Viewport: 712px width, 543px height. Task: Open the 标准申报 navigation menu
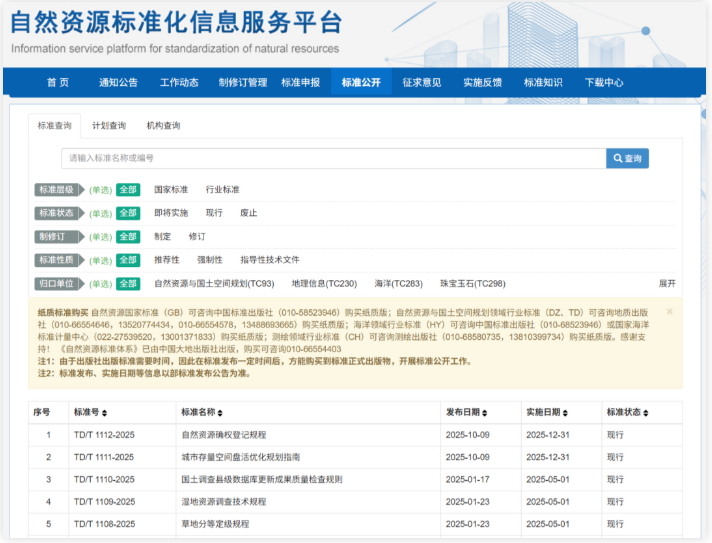pos(300,82)
